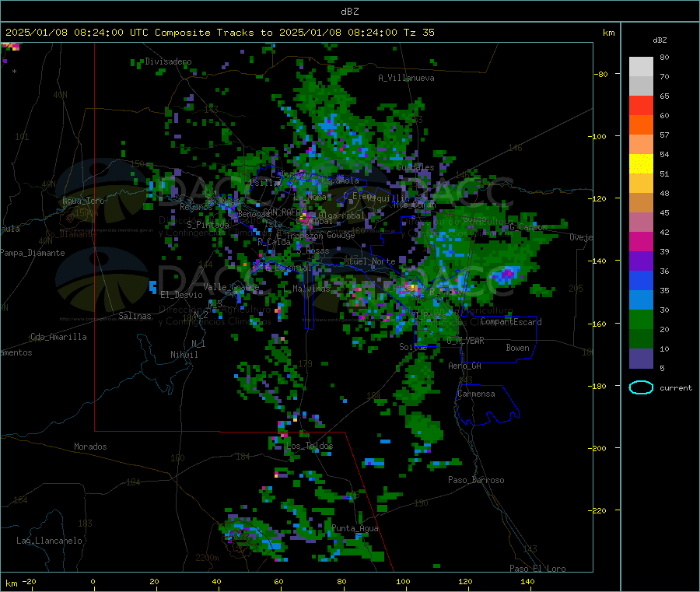The height and width of the screenshot is (592, 700).
Task: Click the Divisadero map label
Action: (x=168, y=61)
